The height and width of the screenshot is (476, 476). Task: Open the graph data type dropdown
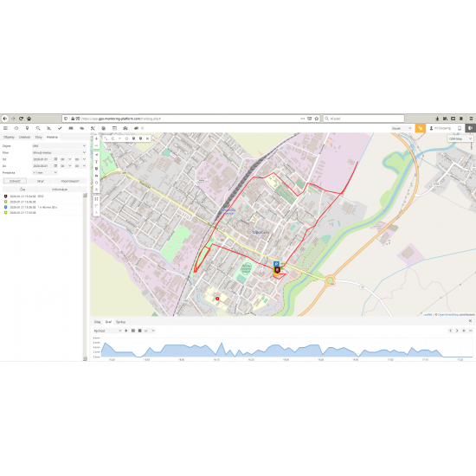click(107, 331)
